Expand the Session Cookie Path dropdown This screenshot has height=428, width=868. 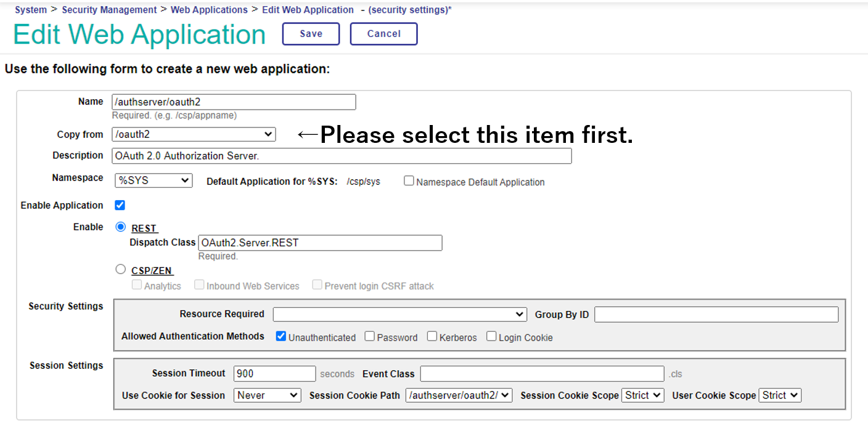tap(459, 395)
